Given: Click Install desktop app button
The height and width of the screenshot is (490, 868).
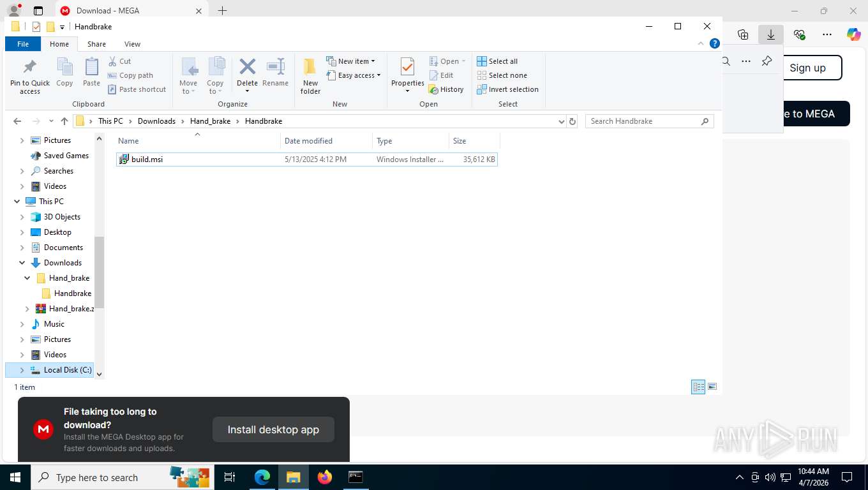Looking at the screenshot, I should pyautogui.click(x=273, y=429).
